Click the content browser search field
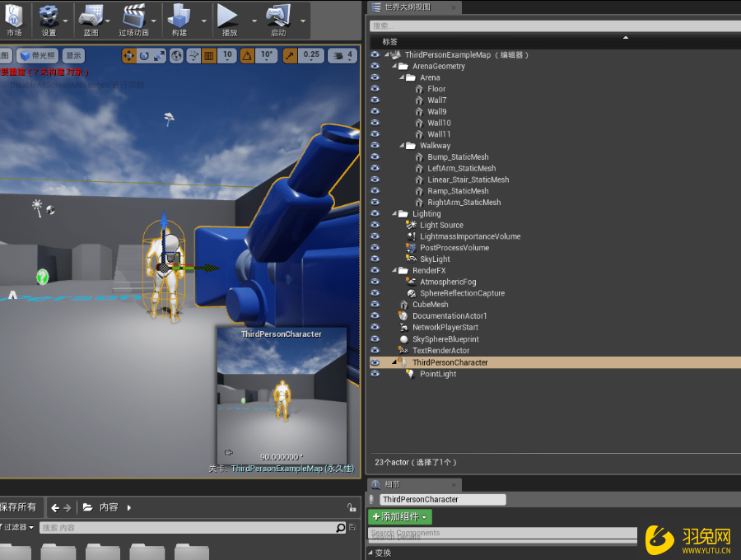 point(188,528)
